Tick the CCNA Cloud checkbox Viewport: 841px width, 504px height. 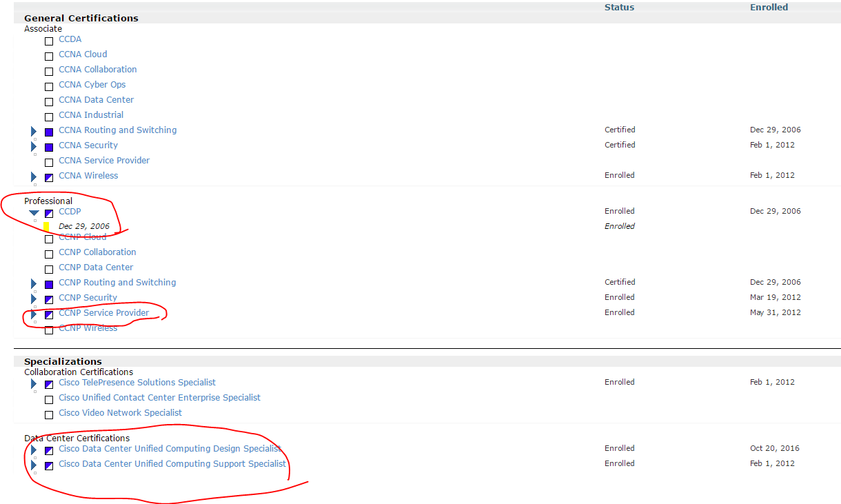click(x=49, y=57)
